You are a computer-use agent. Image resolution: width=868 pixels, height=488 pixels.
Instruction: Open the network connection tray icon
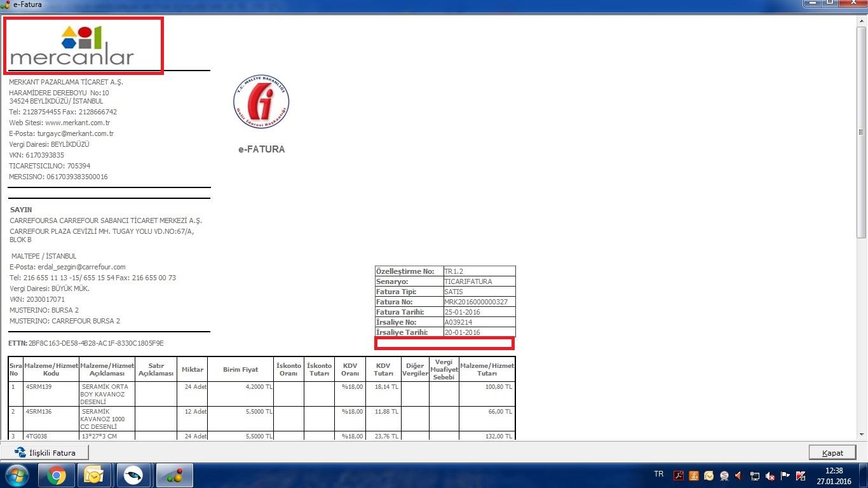[x=755, y=475]
